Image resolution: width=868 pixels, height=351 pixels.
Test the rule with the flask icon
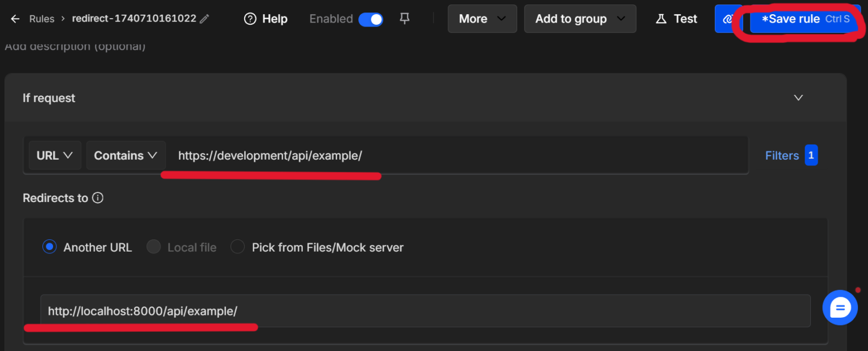click(661, 19)
